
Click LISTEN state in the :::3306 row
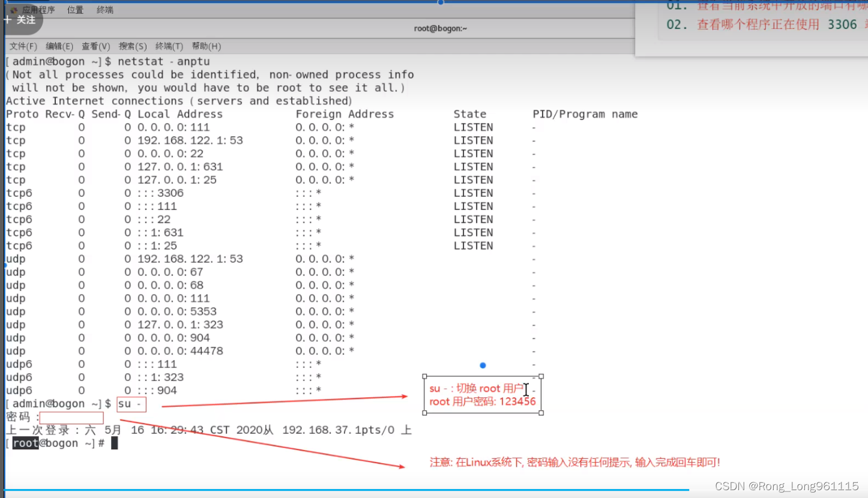pyautogui.click(x=474, y=193)
